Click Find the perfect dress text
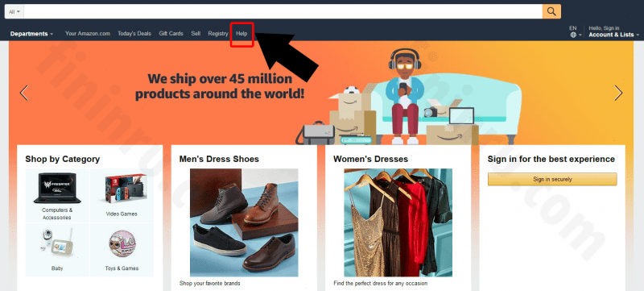This screenshot has width=644, height=291. [x=380, y=283]
